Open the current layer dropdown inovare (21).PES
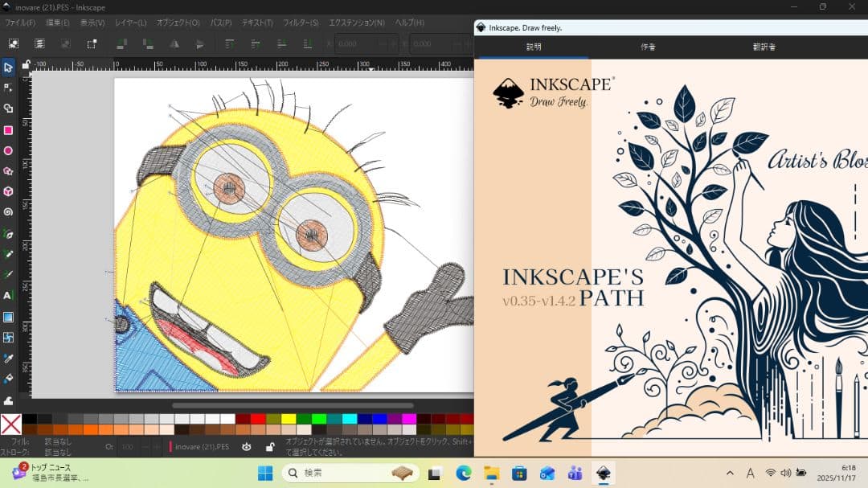Viewport: 868px width, 488px height. 202,446
